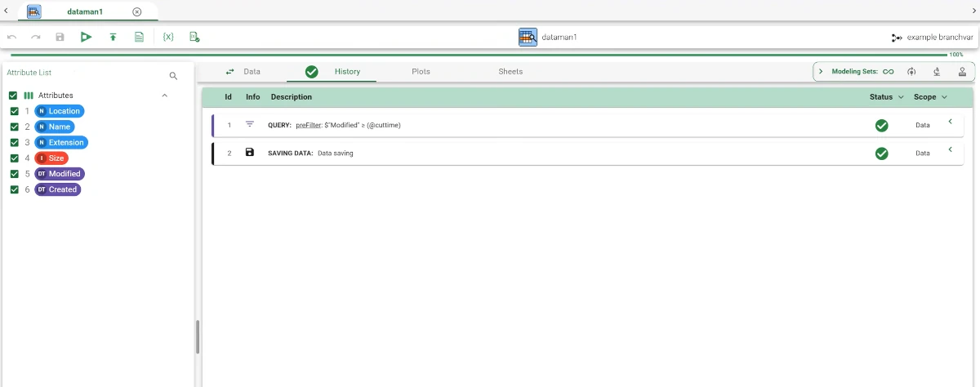
Task: Uncheck the Size attribute checkbox
Action: pos(14,158)
